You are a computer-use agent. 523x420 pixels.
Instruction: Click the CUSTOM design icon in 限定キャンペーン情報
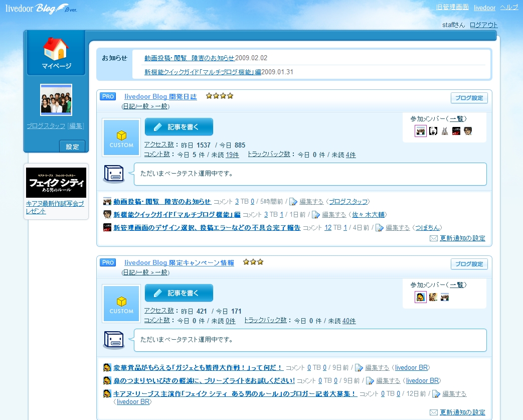(121, 304)
